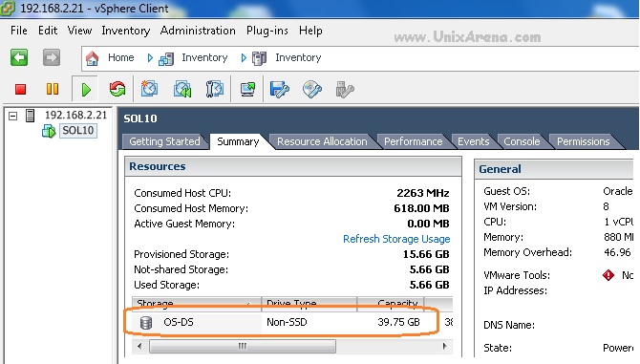Image resolution: width=640 pixels, height=364 pixels.
Task: Take a snapshot of the virtual machine
Action: coord(149,89)
